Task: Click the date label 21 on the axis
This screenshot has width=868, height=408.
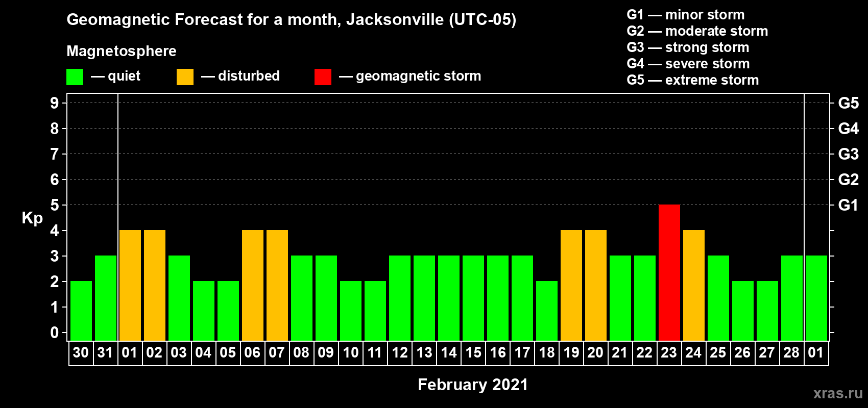Action: [x=620, y=352]
